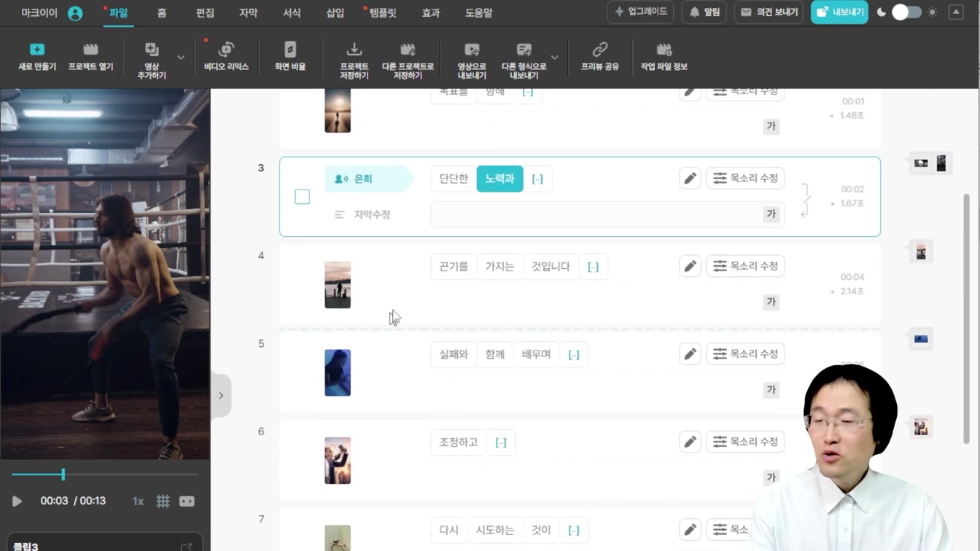Image resolution: width=980 pixels, height=551 pixels.
Task: Click the subtitle input field of clip 3
Action: 607,214
